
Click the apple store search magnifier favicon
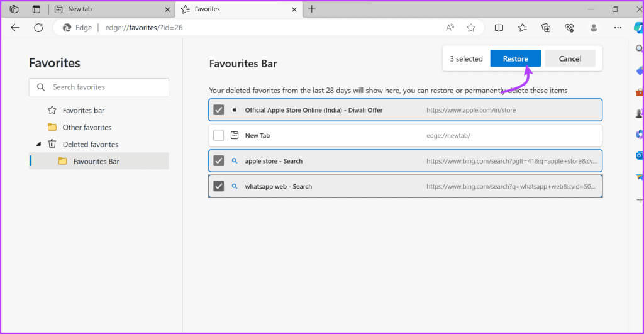click(235, 161)
